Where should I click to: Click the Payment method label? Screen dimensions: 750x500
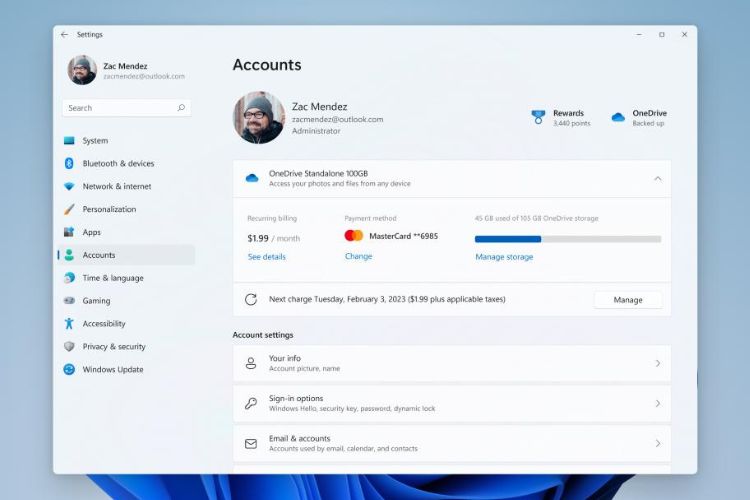370,218
